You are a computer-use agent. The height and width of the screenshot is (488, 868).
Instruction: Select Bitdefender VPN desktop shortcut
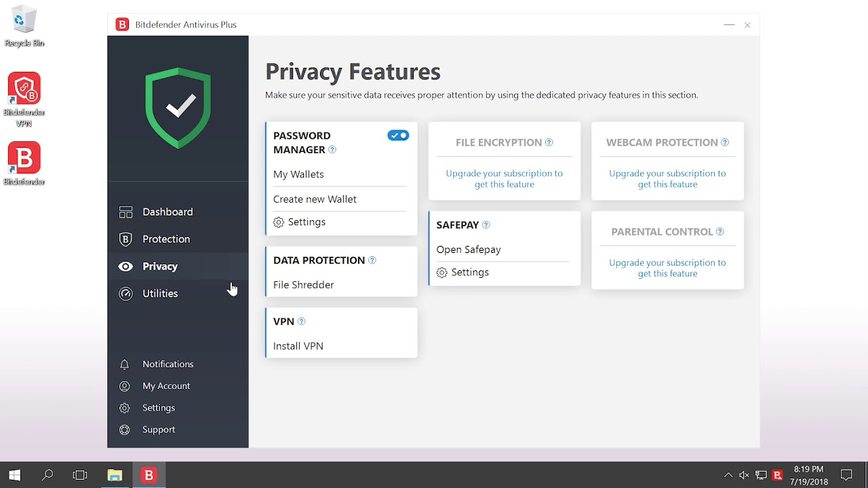point(24,100)
